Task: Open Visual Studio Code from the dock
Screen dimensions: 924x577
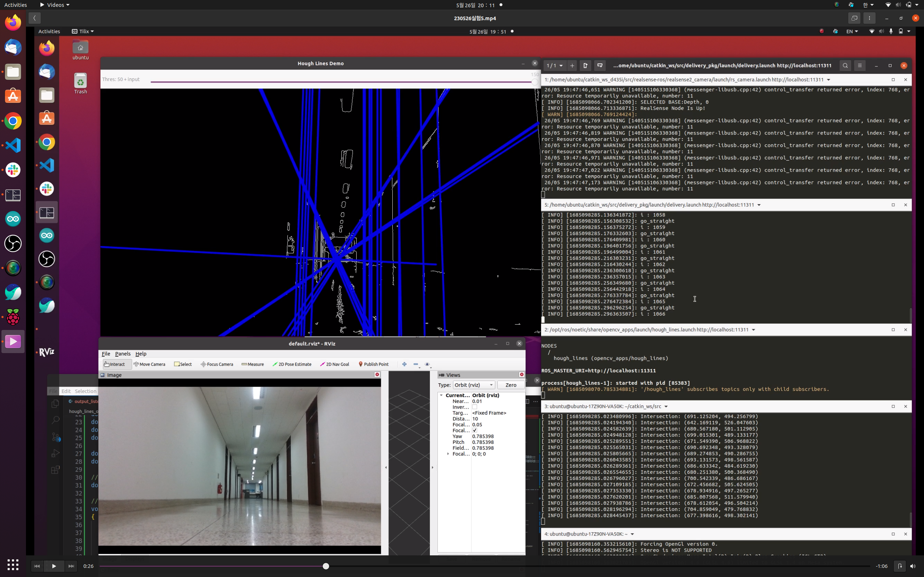Action: pos(13,145)
